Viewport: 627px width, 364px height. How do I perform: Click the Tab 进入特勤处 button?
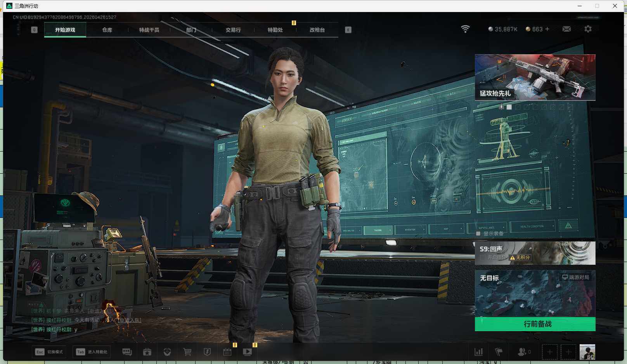[x=92, y=352]
